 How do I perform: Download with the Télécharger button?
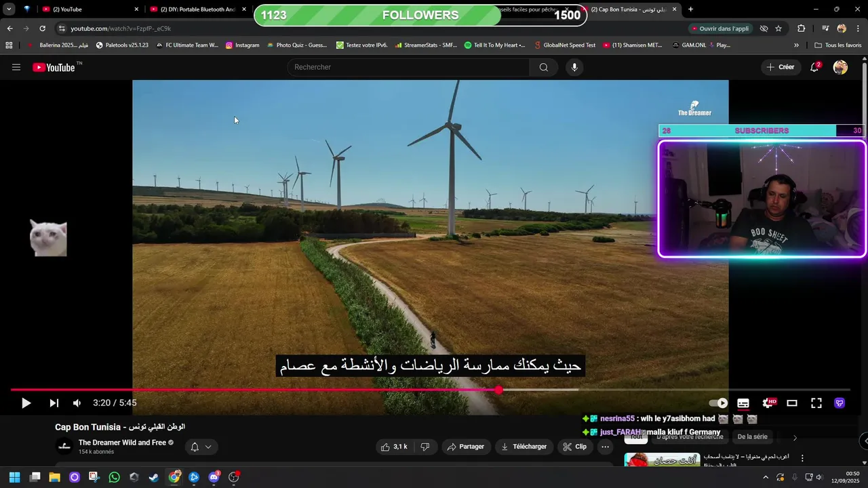click(524, 447)
